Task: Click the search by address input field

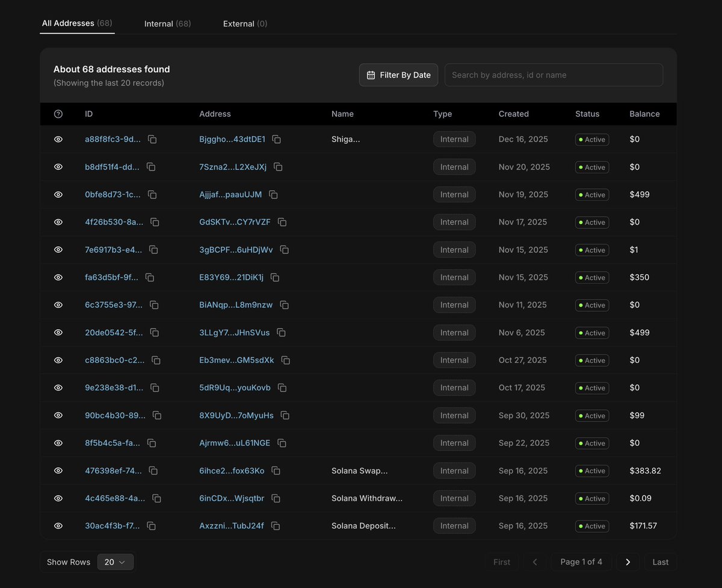Action: tap(554, 75)
